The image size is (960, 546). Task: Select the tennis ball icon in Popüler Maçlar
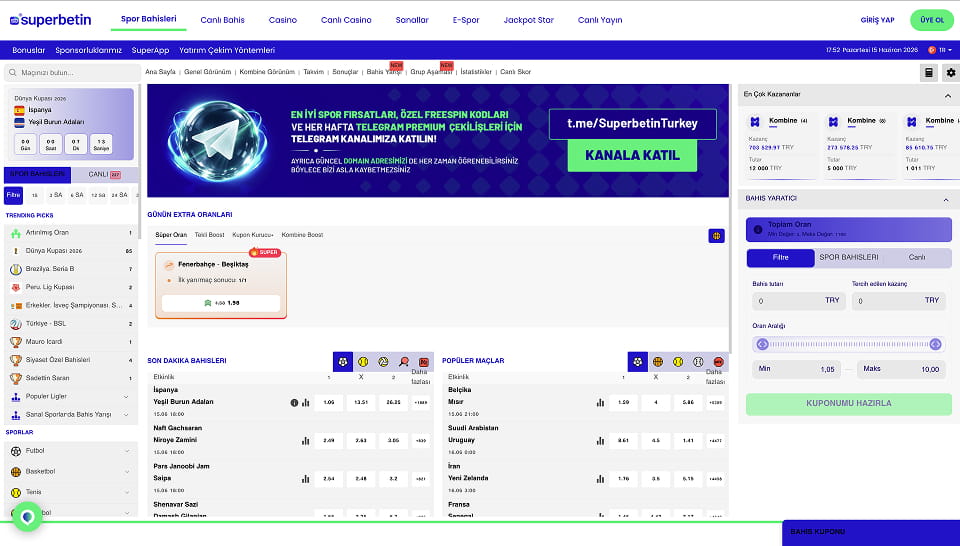678,362
